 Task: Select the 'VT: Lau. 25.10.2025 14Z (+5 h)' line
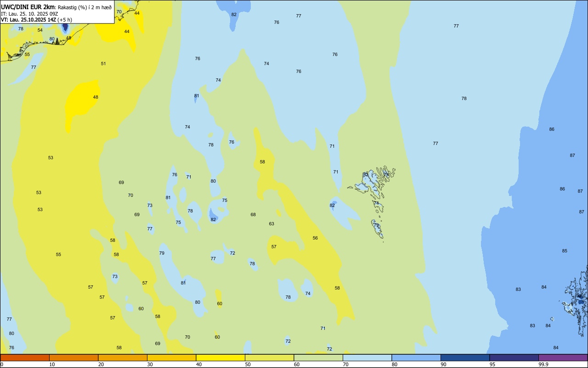pos(36,20)
